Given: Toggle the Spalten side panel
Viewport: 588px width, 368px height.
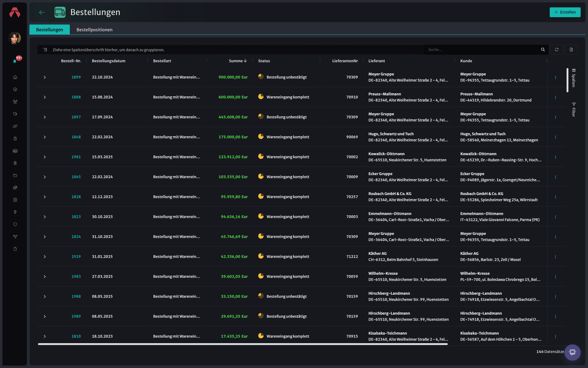Looking at the screenshot, I should tap(574, 78).
